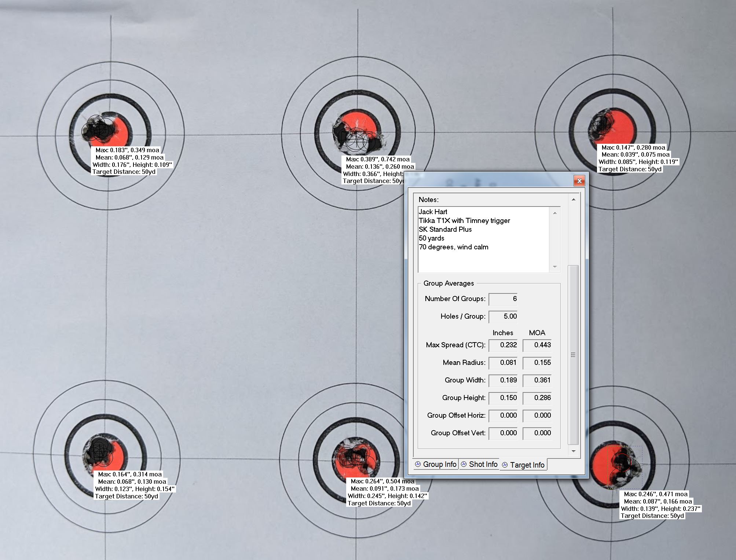Select Max Spread MOA value 0.443
736x560 pixels.
pos(537,345)
